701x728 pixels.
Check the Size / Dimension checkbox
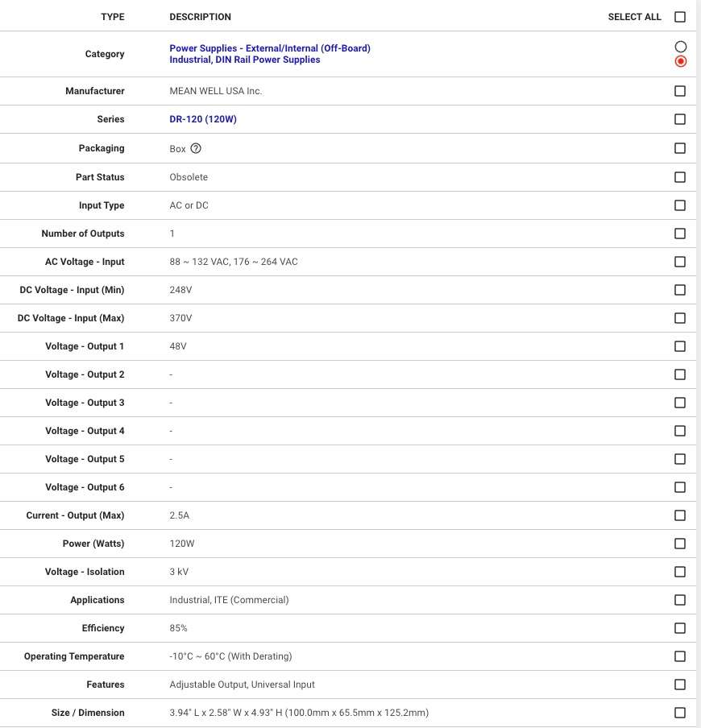pos(680,713)
